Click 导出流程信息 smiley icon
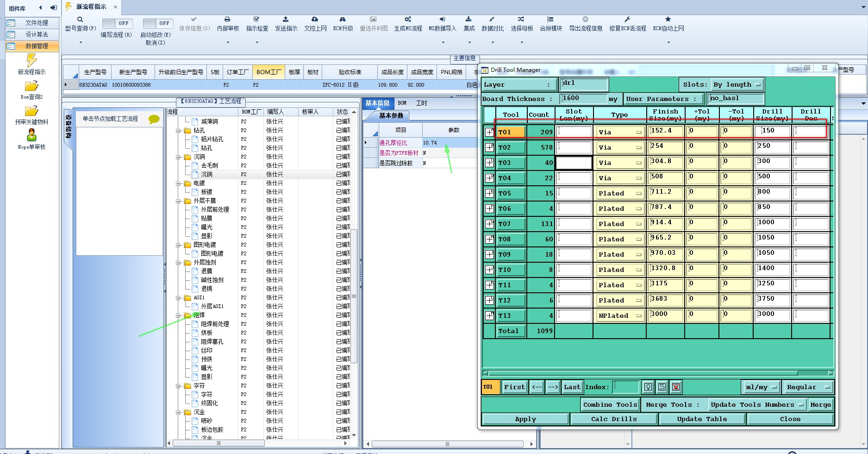Image resolution: width=868 pixels, height=454 pixels. pyautogui.click(x=585, y=19)
